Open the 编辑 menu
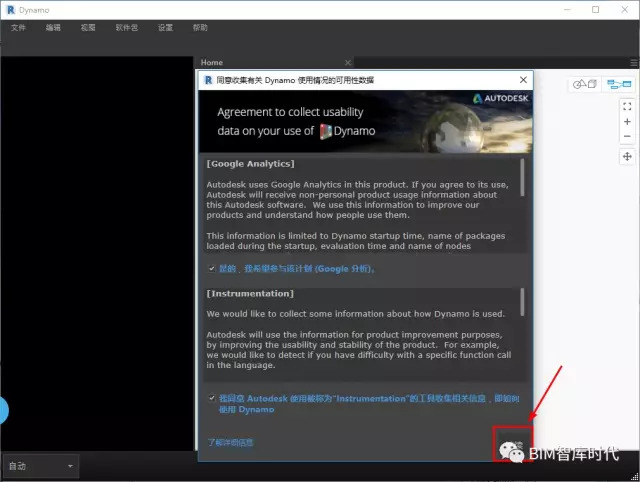Screen dimensions: 640x482 pyautogui.click(x=53, y=28)
